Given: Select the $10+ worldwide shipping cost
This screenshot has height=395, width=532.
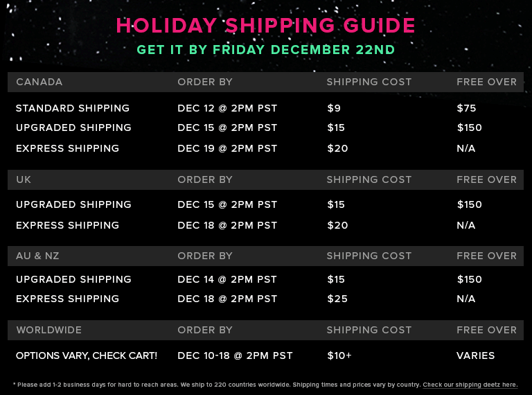Looking at the screenshot, I should click(x=339, y=355).
